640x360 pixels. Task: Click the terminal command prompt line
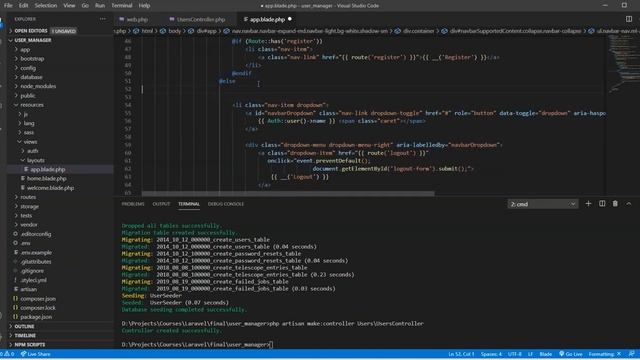point(197,345)
